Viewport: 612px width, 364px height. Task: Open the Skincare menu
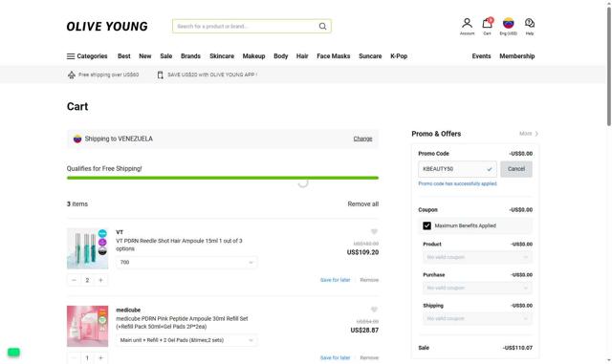tap(222, 56)
